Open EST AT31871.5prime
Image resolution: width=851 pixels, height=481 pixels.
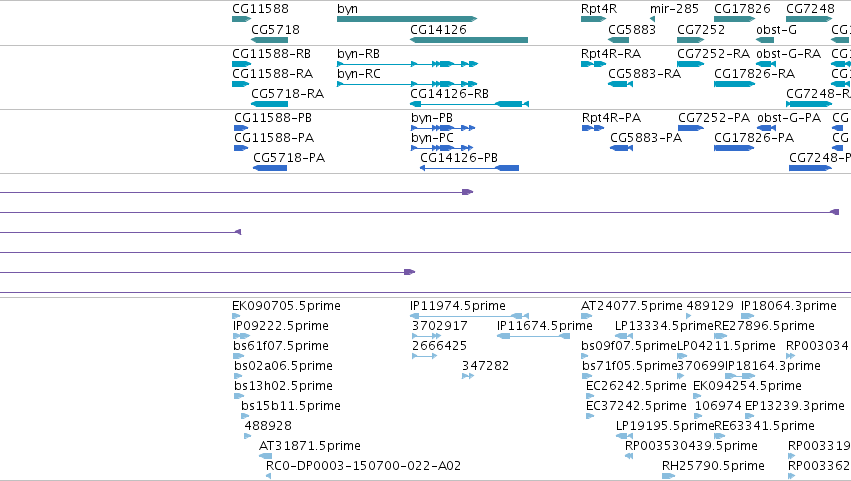click(x=310, y=446)
